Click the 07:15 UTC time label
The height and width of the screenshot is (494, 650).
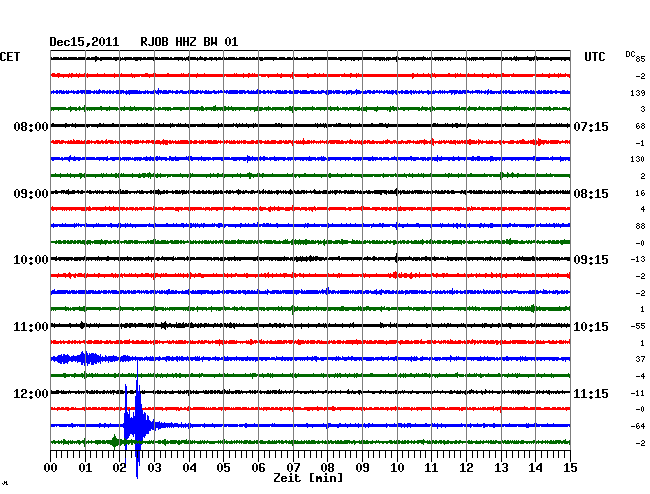(591, 126)
